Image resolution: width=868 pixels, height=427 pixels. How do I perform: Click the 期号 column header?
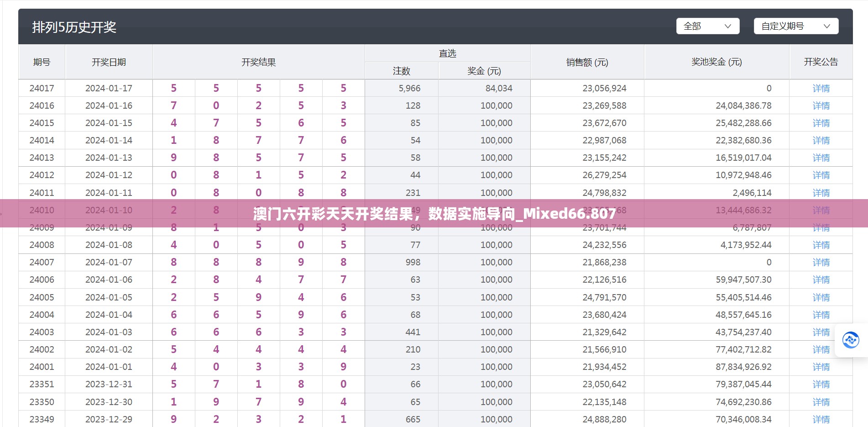[x=42, y=62]
